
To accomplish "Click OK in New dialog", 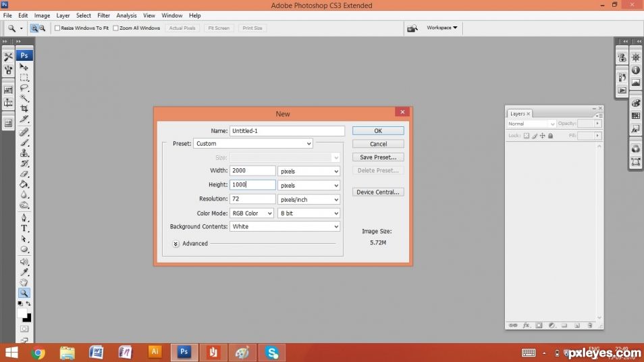I will click(x=378, y=130).
